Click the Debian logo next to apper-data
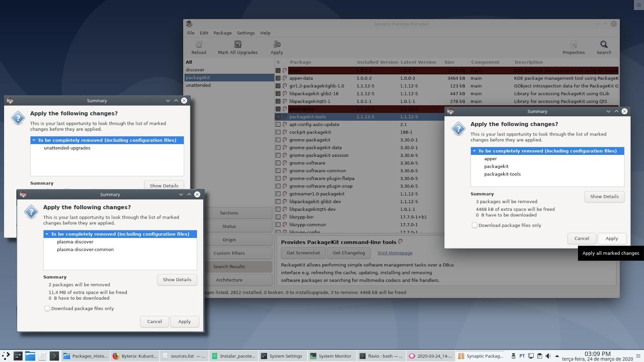Viewport: 644px width, 362px height. coord(285,78)
